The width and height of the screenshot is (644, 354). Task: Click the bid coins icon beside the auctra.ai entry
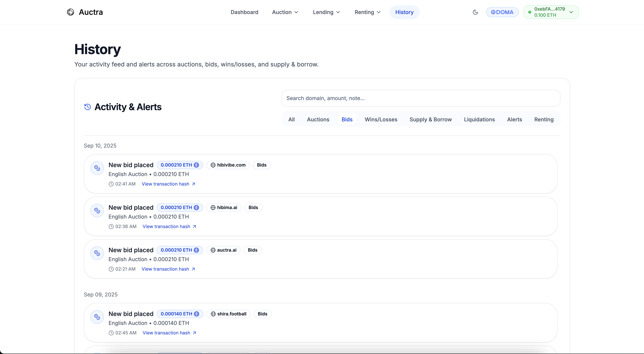tap(97, 253)
